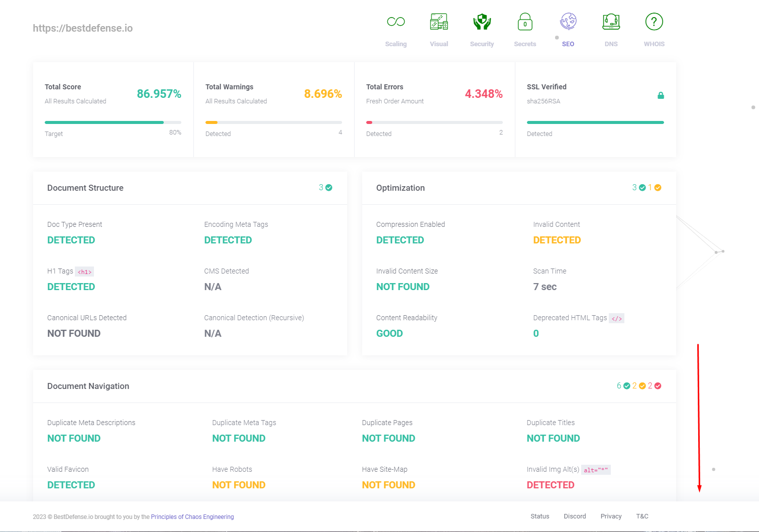This screenshot has height=532, width=759.
Task: Click the Invalid Img Alt attribute badge
Action: point(596,470)
